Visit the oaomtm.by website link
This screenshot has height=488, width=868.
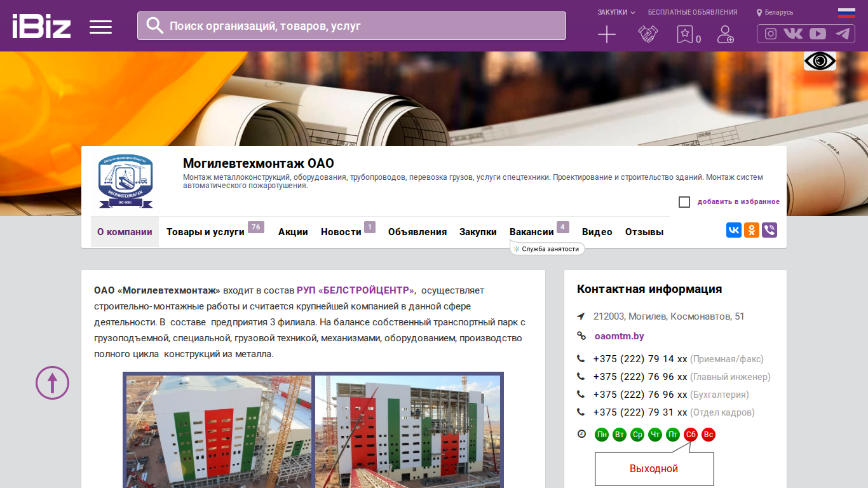pyautogui.click(x=620, y=336)
